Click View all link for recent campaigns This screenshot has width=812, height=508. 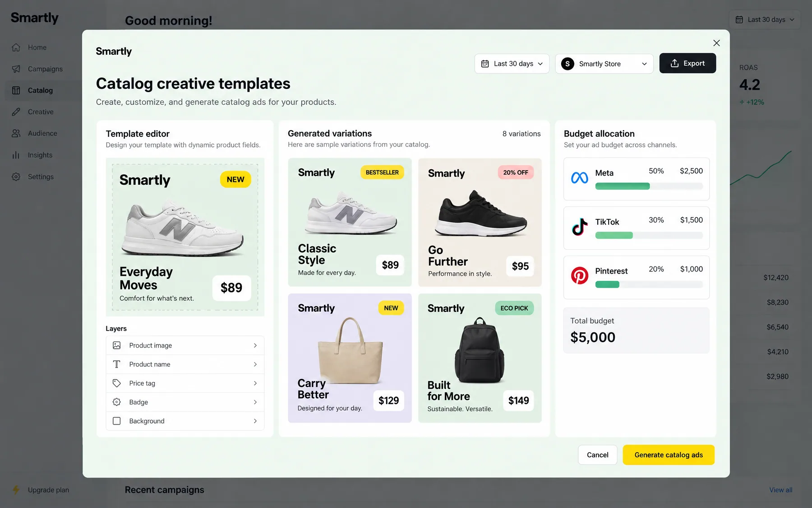(781, 490)
